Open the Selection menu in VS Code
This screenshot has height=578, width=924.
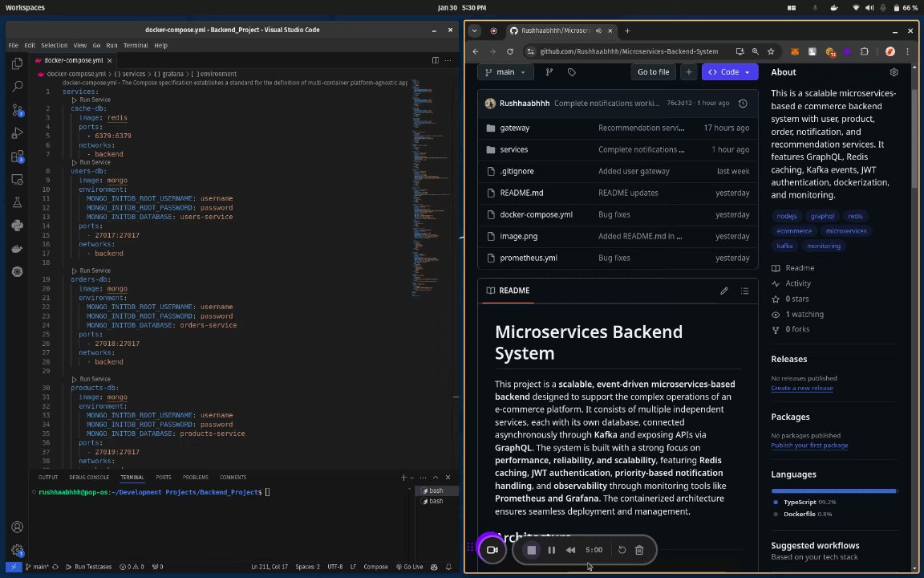55,46
